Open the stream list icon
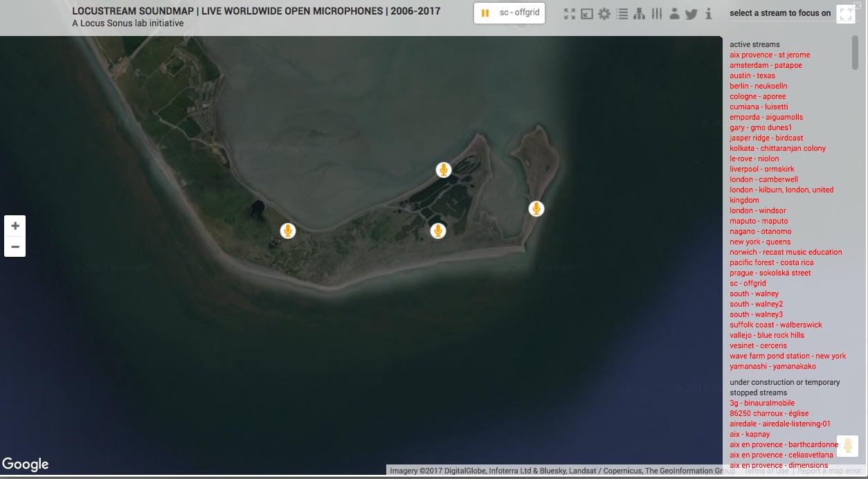 coord(622,14)
